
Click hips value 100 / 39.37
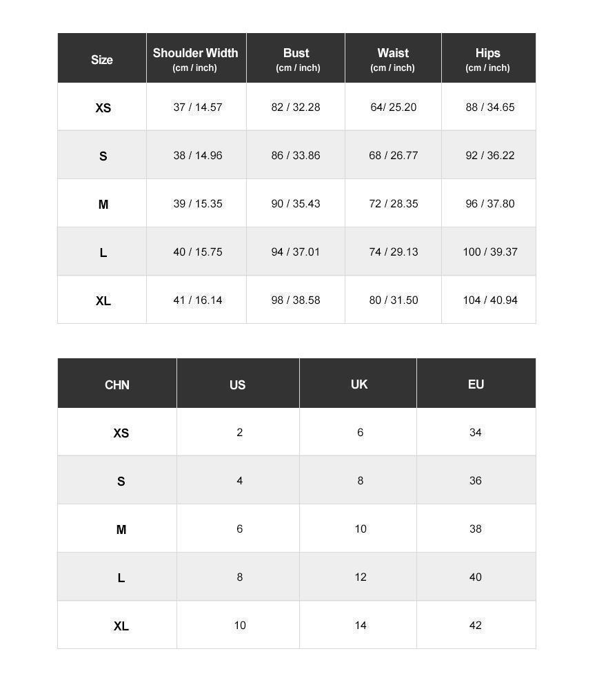pyautogui.click(x=490, y=251)
